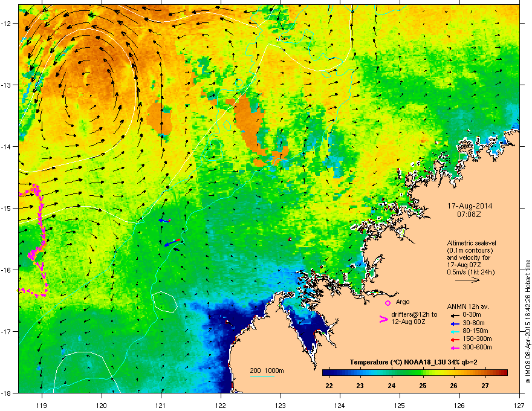Click the '07:08Z' time label
The image size is (532, 411).
pos(469,215)
